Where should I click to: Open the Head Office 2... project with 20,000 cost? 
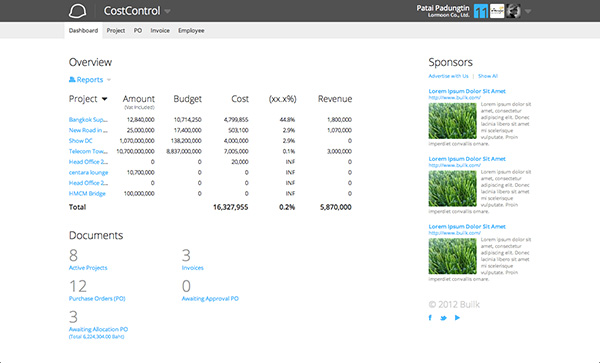click(x=88, y=162)
